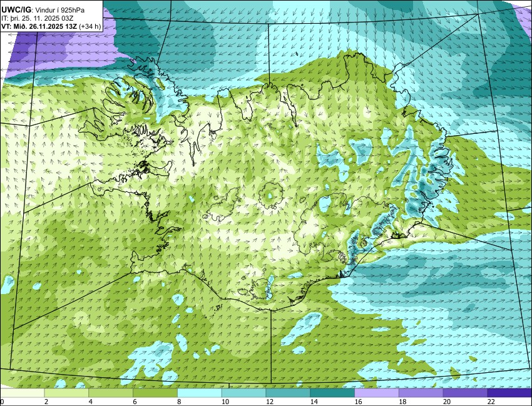
Task: Click the legend label '22'
Action: pos(491,402)
